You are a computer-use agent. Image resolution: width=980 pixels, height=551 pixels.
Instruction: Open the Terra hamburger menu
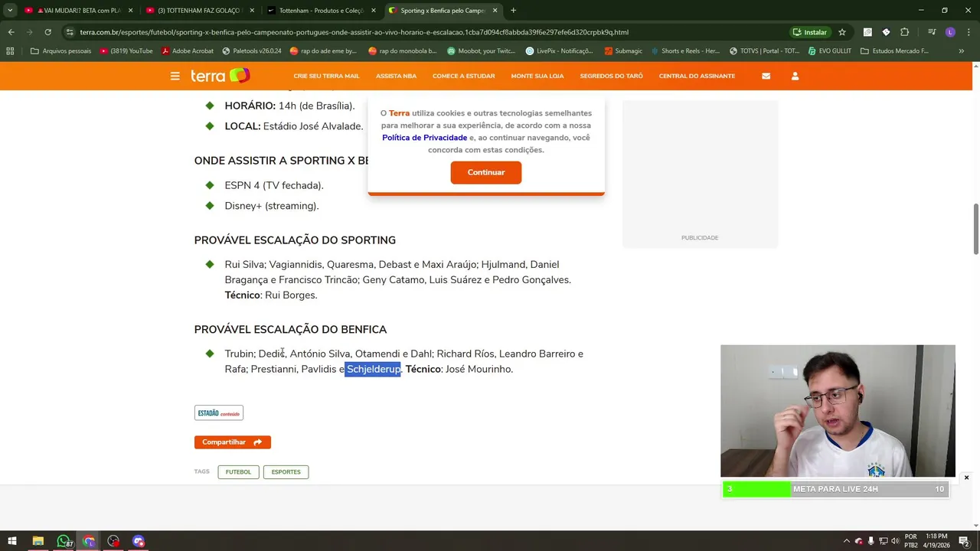click(175, 76)
